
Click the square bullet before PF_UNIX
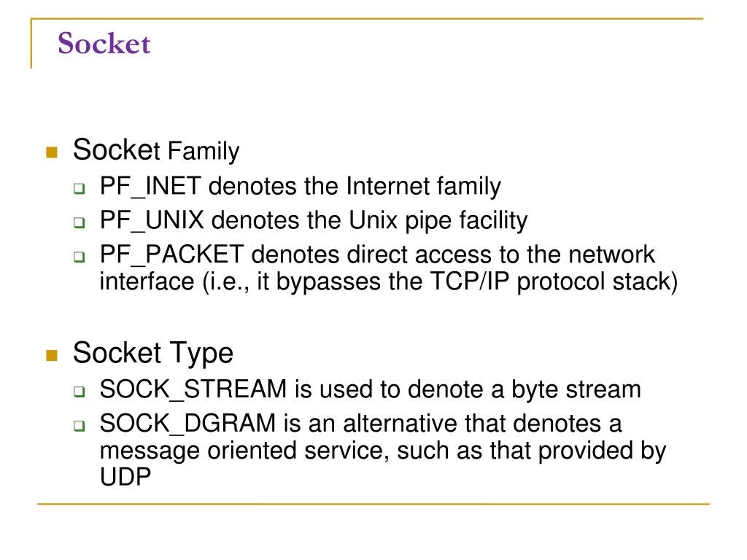tap(79, 222)
